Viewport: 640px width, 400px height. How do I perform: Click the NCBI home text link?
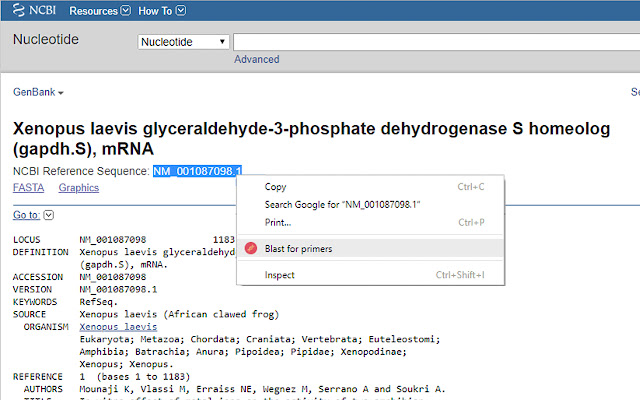pos(42,10)
